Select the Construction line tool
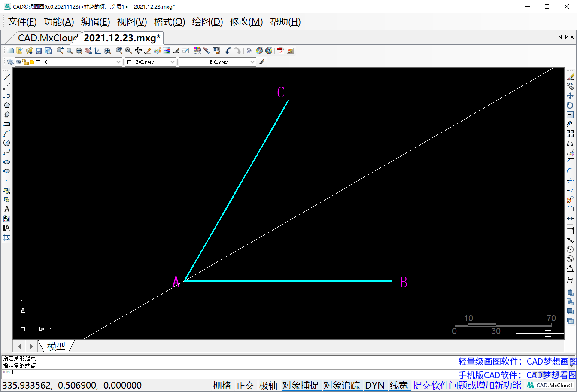The height and width of the screenshot is (392, 577). click(x=7, y=86)
